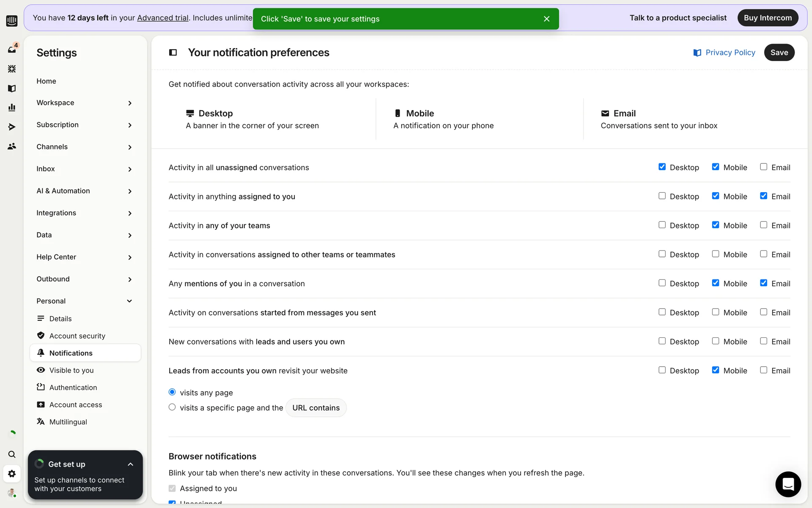Viewport: 812px width, 508px height.
Task: Dismiss the green save notification banner
Action: point(546,19)
